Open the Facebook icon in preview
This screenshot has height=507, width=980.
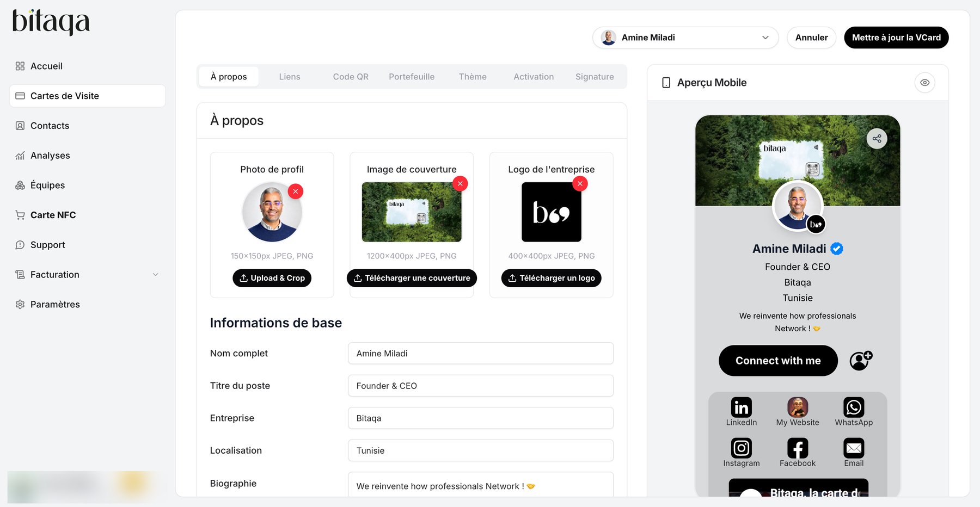click(798, 448)
